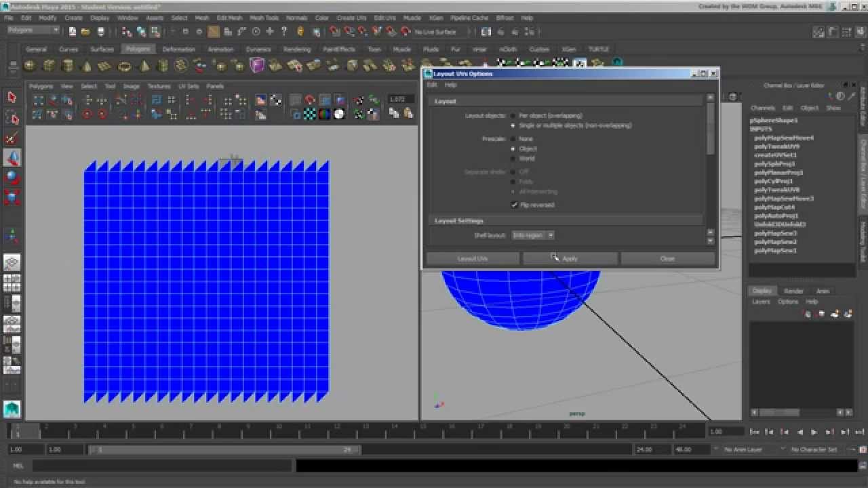Select Unfold3DUnfold1 in the INPUTS list

(x=780, y=224)
